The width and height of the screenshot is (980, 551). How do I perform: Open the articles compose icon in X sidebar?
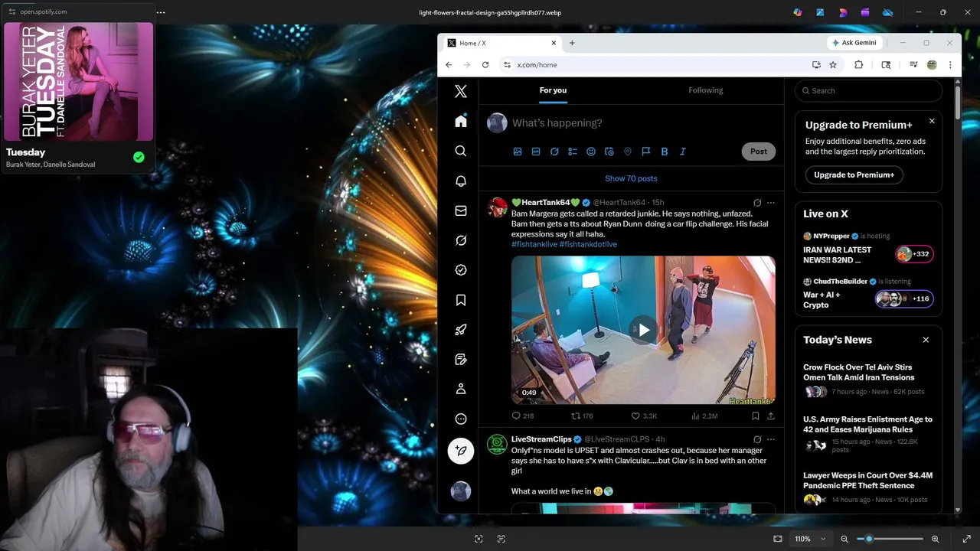pyautogui.click(x=461, y=360)
